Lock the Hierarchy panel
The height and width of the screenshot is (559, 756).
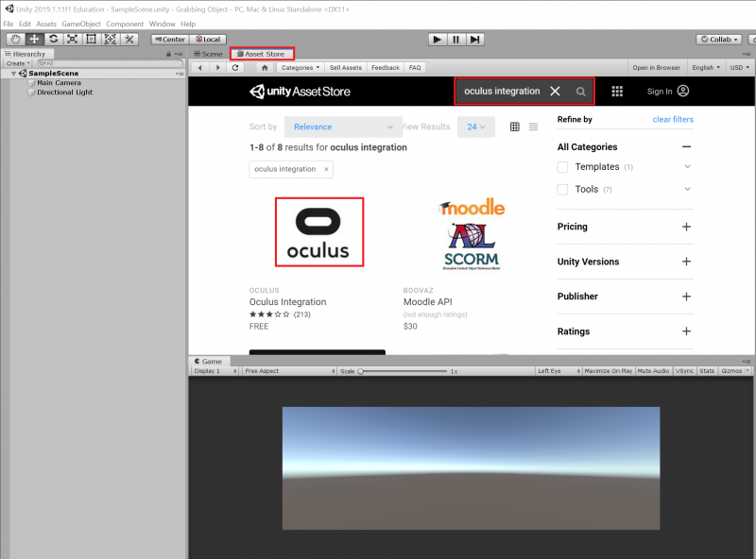[x=168, y=54]
